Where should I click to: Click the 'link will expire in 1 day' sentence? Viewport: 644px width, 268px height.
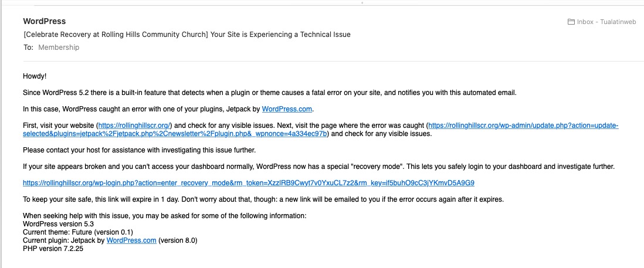(264, 199)
